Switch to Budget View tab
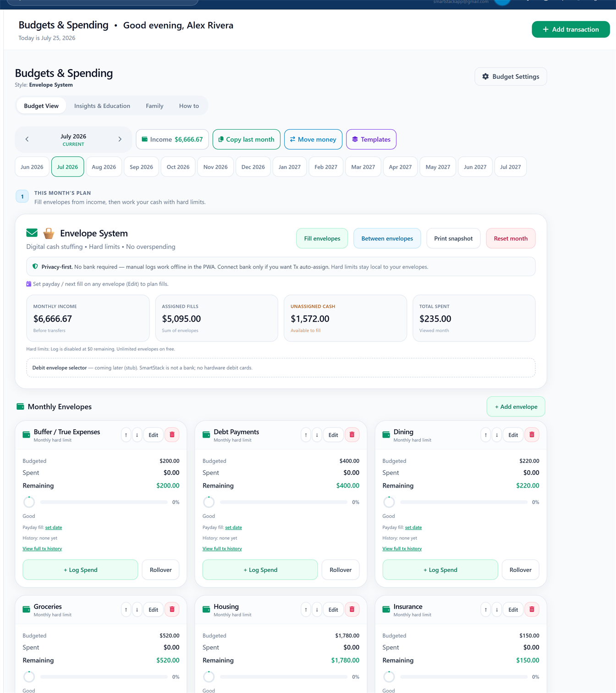 pyautogui.click(x=41, y=106)
